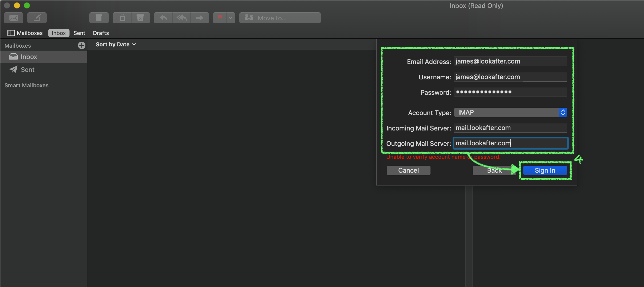Click the Get Mail envelope icon
The width and height of the screenshot is (644, 287).
click(x=14, y=18)
